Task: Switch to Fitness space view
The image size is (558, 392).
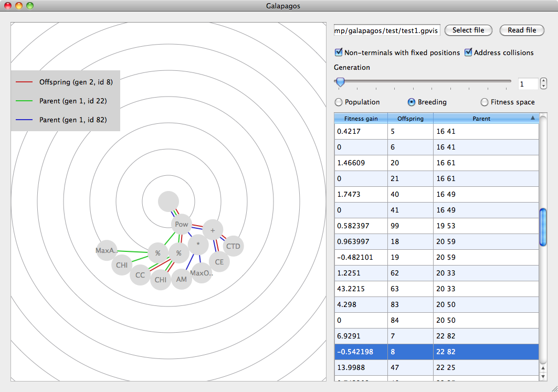Action: [485, 102]
